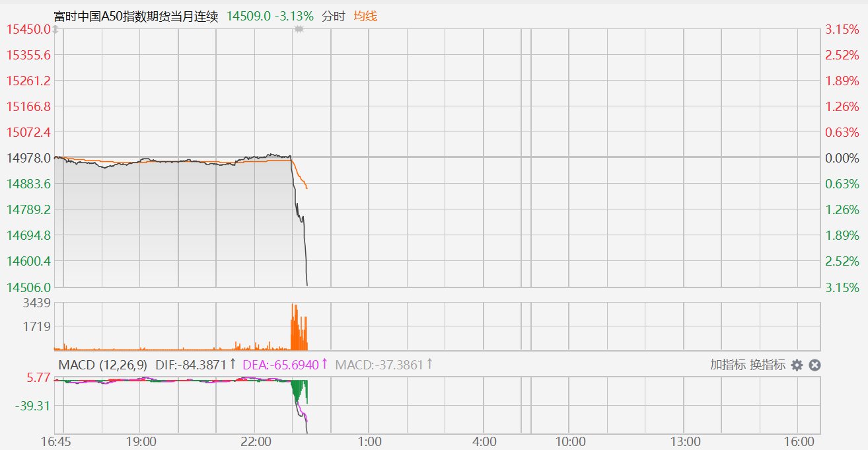Toggle the 分时 time-share line legend
Screen dimensions: 868x450
(x=334, y=16)
